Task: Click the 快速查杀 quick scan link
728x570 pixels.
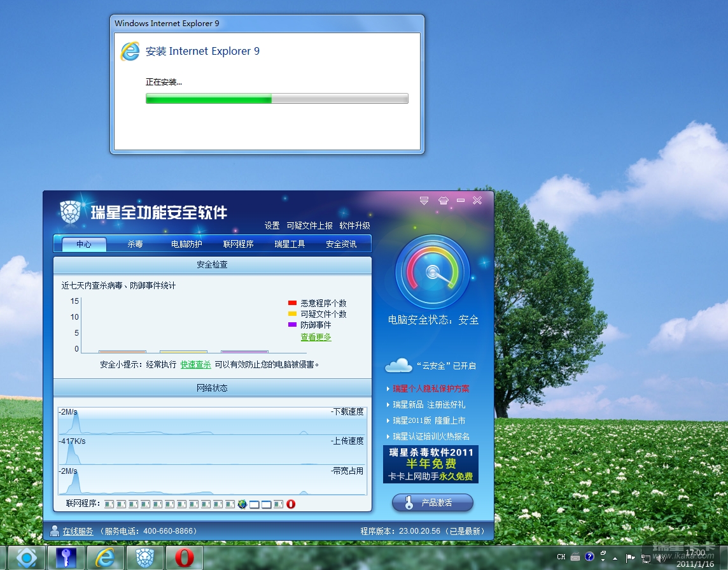Action: (195, 365)
